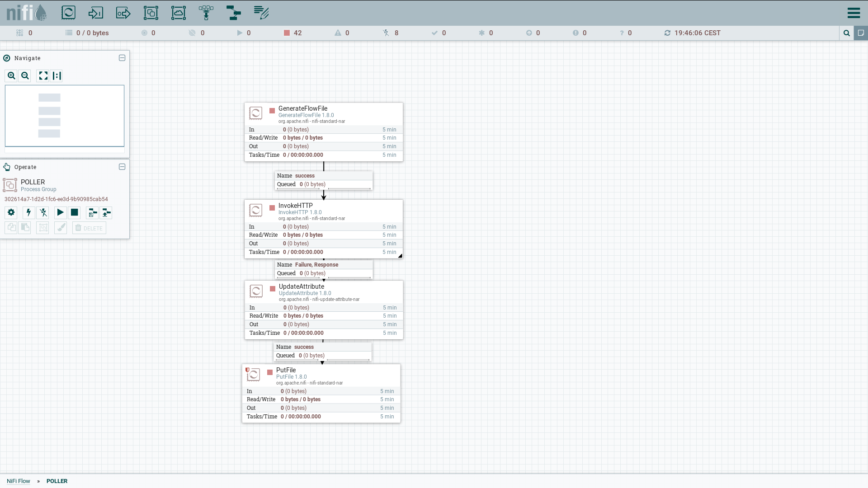Select the Remote Process Group component
The width and height of the screenshot is (868, 488).
pos(179,13)
